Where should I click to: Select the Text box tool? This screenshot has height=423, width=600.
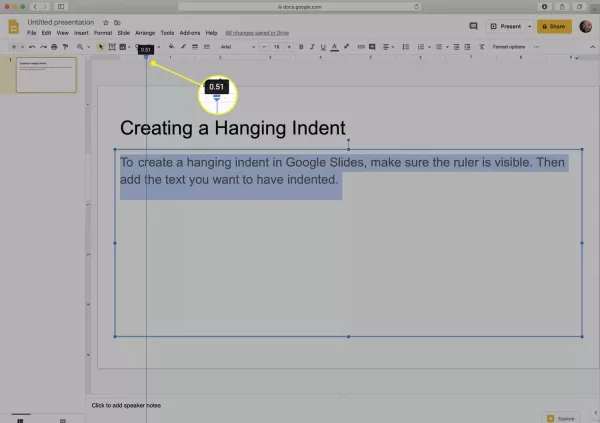[112, 47]
